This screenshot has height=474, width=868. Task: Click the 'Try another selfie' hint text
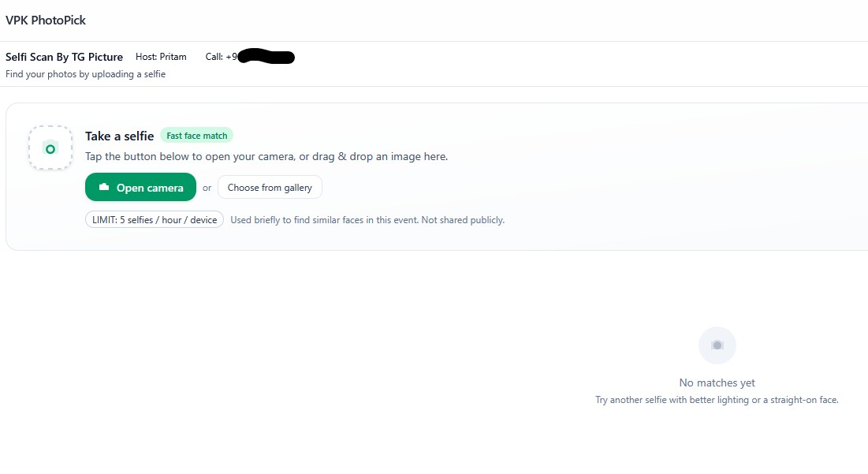[717, 400]
